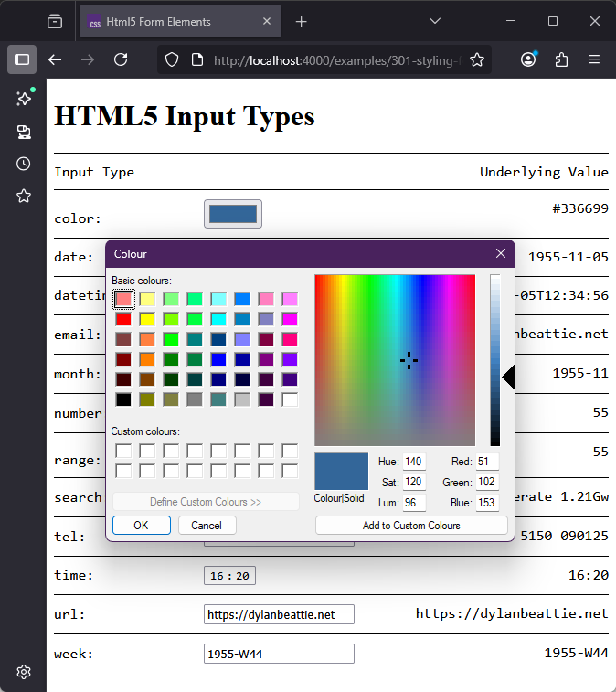Image resolution: width=616 pixels, height=692 pixels.
Task: Cancel the Colour dialog
Action: (207, 526)
